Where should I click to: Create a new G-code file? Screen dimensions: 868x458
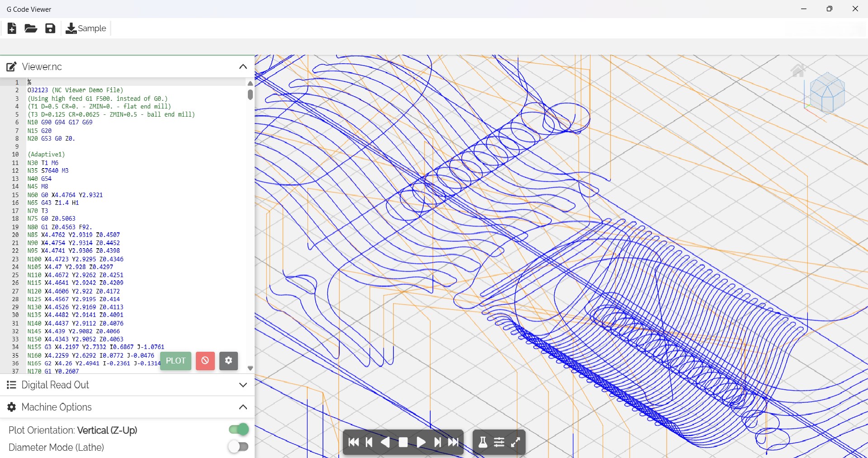(11, 28)
